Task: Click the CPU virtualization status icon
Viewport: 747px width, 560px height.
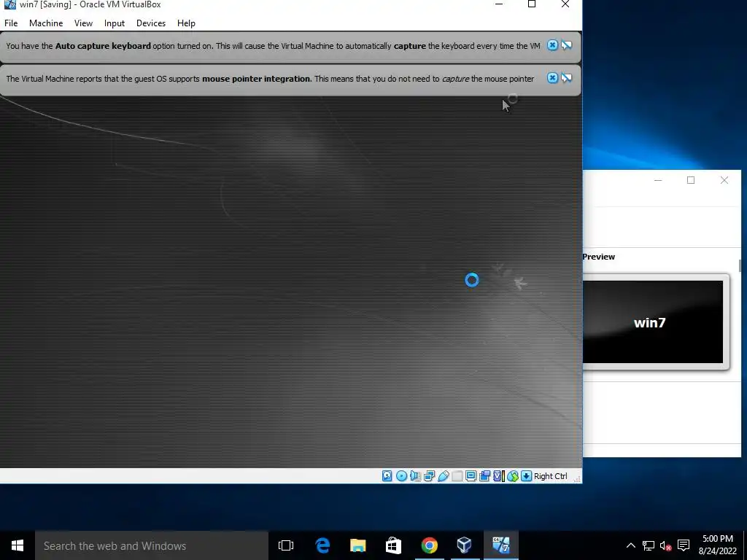Action: [499, 475]
